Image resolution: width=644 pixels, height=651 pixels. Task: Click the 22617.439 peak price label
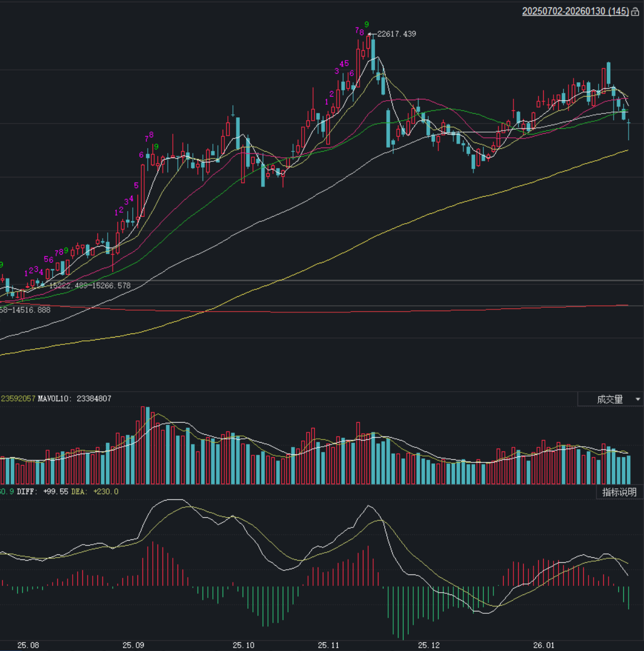click(x=396, y=34)
